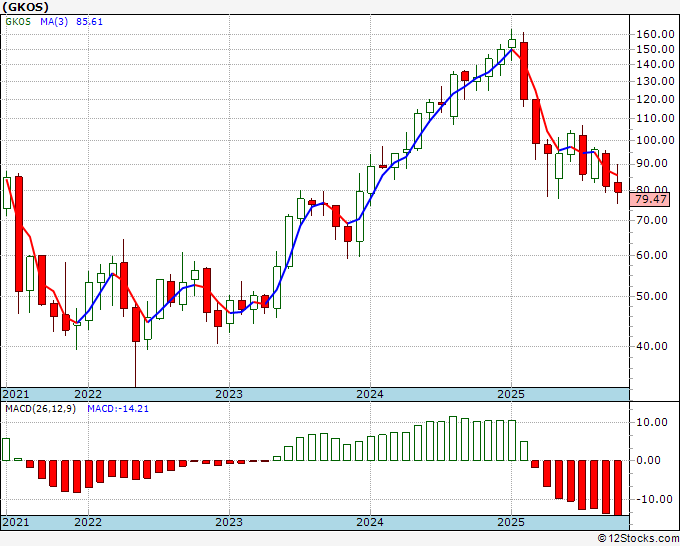Click the 2022 label on MACD axis
This screenshot has width=680, height=546.
[x=88, y=522]
